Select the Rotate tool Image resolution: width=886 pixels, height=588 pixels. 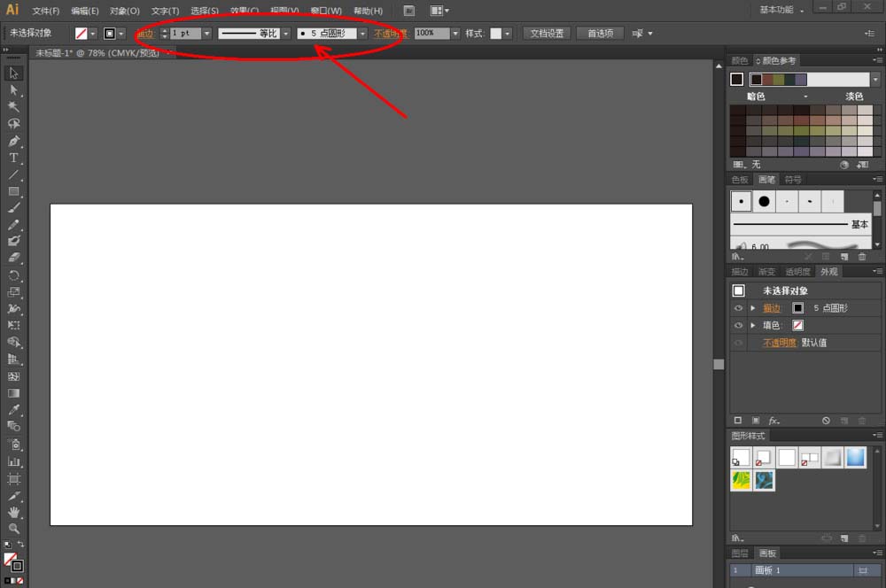pos(13,275)
